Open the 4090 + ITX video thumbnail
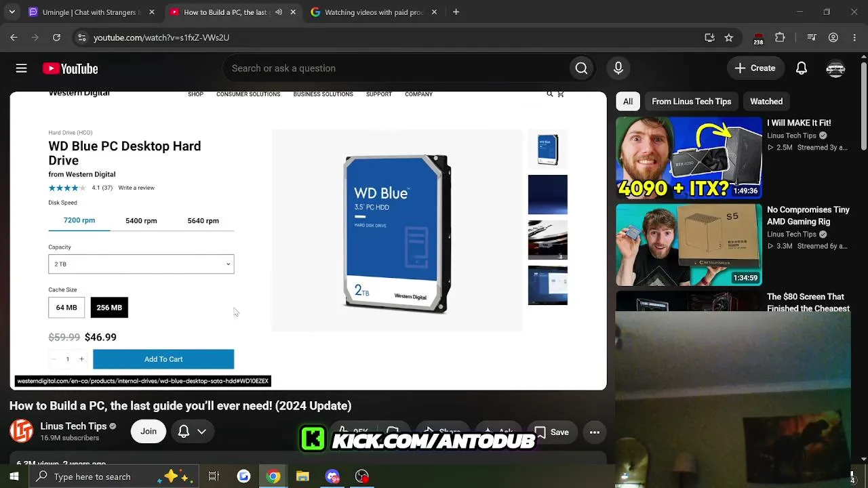 689,158
